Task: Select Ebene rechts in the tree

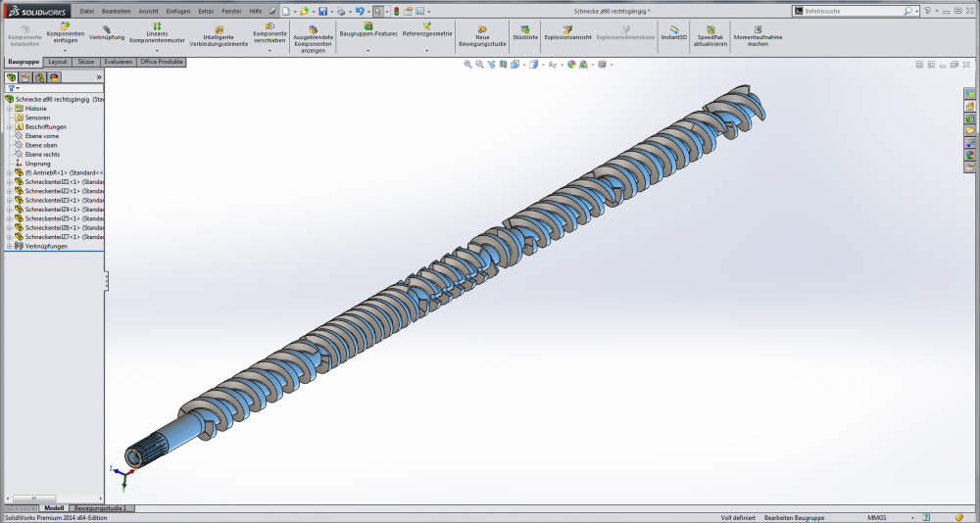Action: point(42,155)
